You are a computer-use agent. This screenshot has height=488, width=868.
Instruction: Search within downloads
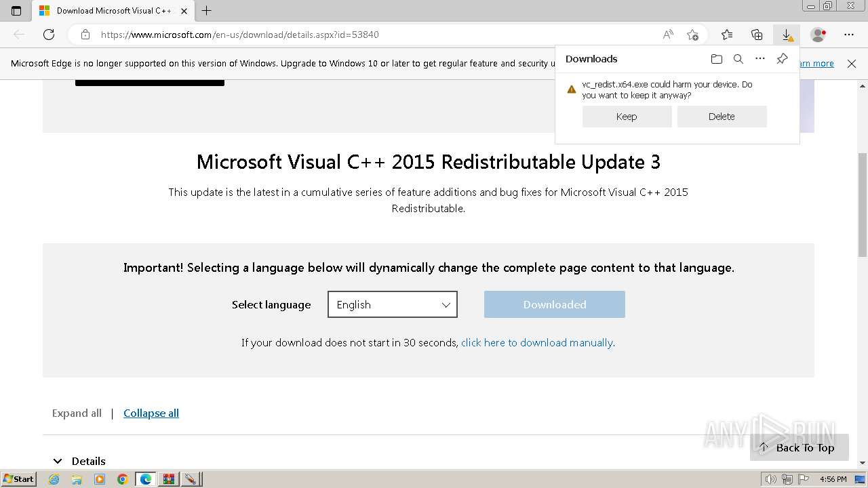(738, 59)
